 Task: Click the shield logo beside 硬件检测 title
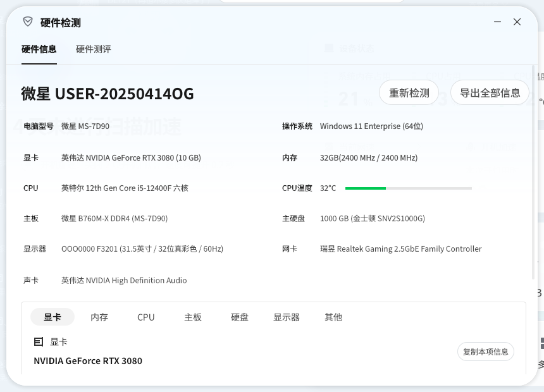(28, 22)
